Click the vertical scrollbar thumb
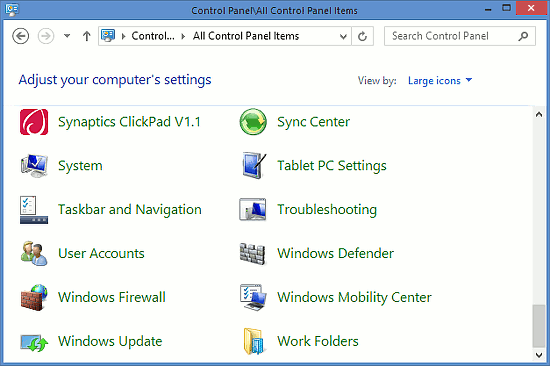 coord(539,326)
